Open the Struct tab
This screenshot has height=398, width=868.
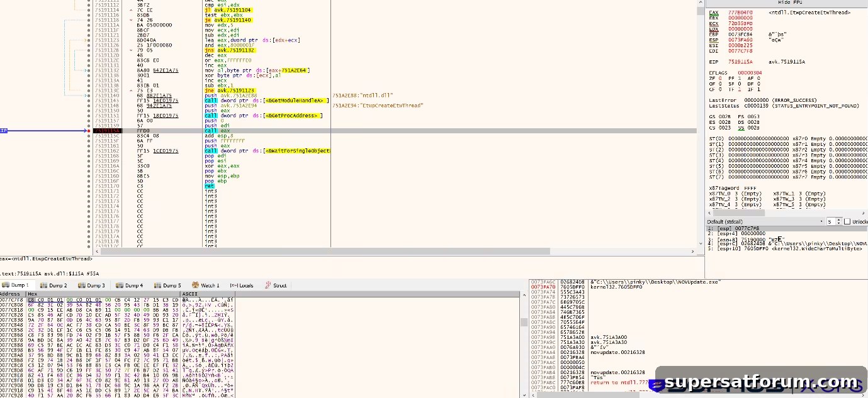pos(276,285)
